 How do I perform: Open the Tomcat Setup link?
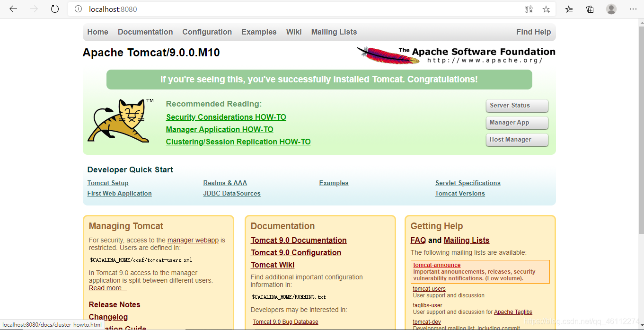point(108,183)
